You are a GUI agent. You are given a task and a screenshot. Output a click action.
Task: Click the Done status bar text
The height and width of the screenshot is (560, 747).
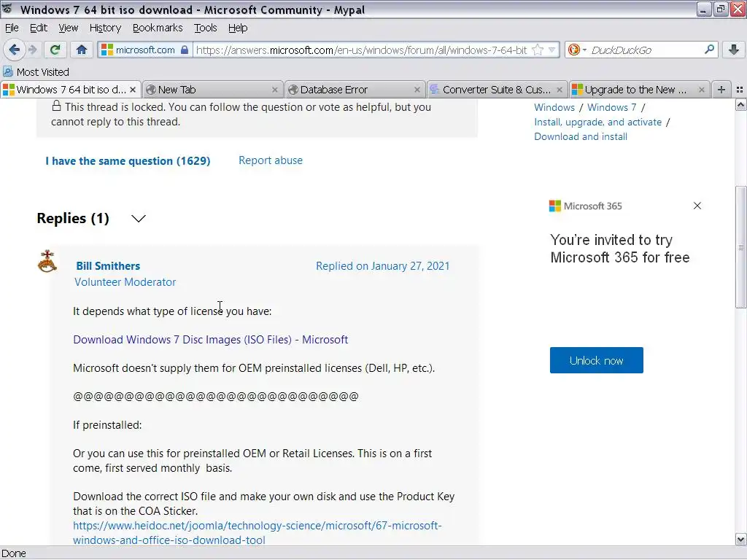point(14,553)
